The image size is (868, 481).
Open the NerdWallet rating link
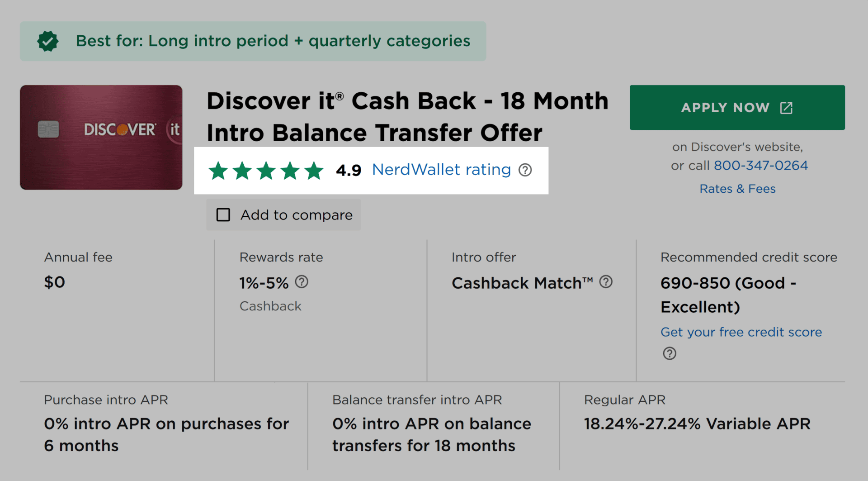[441, 170]
